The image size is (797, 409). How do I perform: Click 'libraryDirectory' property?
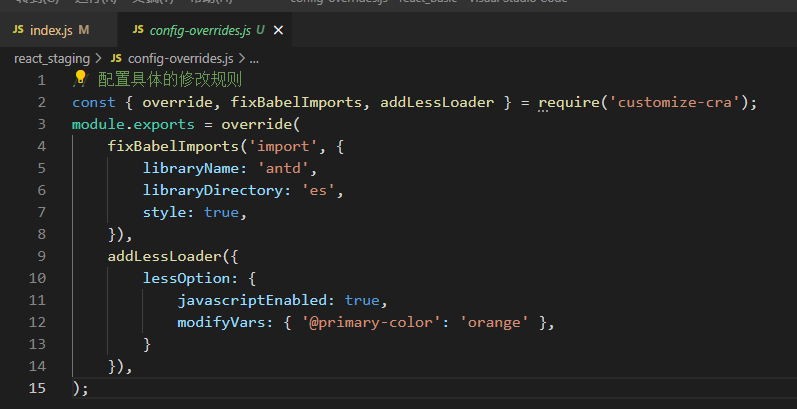click(x=212, y=191)
